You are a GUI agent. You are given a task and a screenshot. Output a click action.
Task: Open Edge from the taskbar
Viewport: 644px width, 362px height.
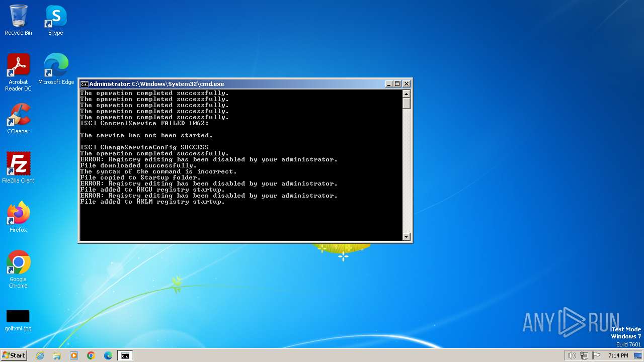(x=108, y=355)
